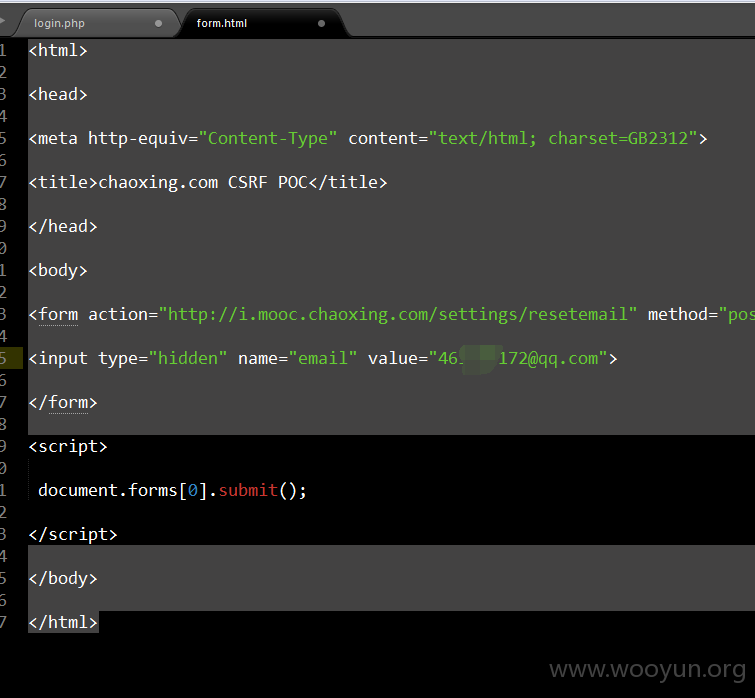
Task: Click the </head> closing tag
Action: 63,226
